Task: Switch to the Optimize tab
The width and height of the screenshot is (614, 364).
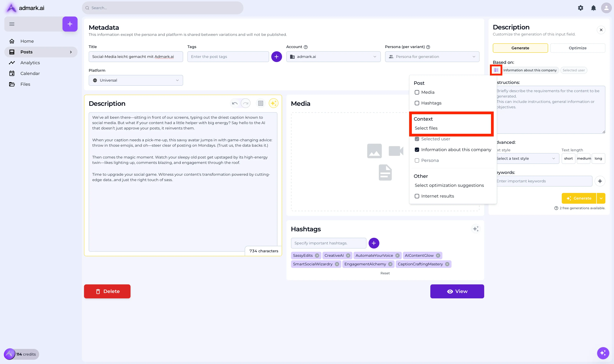Action: [577, 48]
